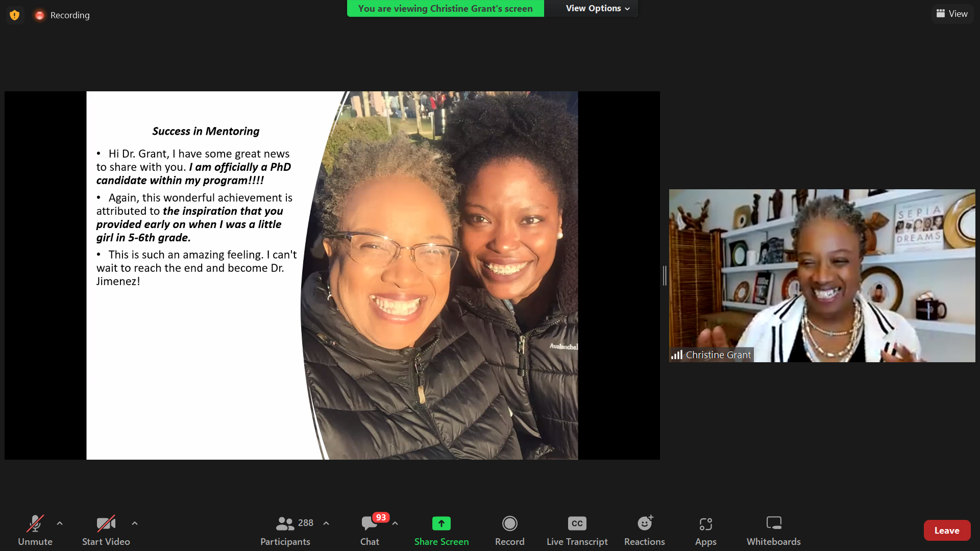
Task: Click the Unmute microphone icon
Action: (35, 523)
